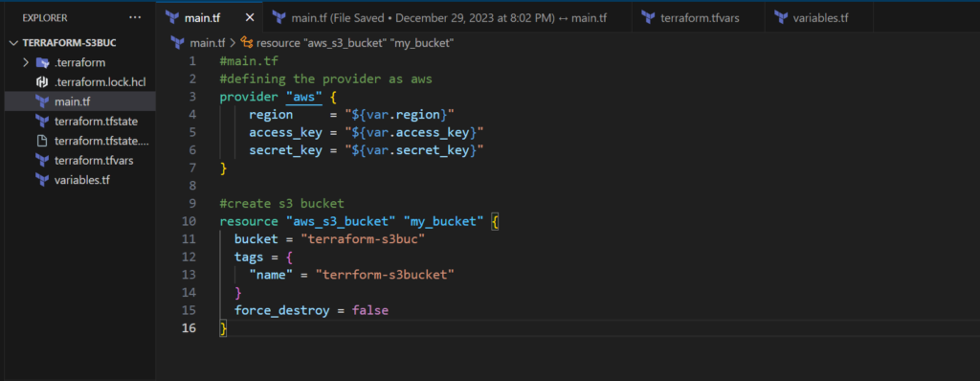Click the Terraform icon on the terraform.tfvars tab
Viewport: 980px width, 381px height.
pos(648,17)
